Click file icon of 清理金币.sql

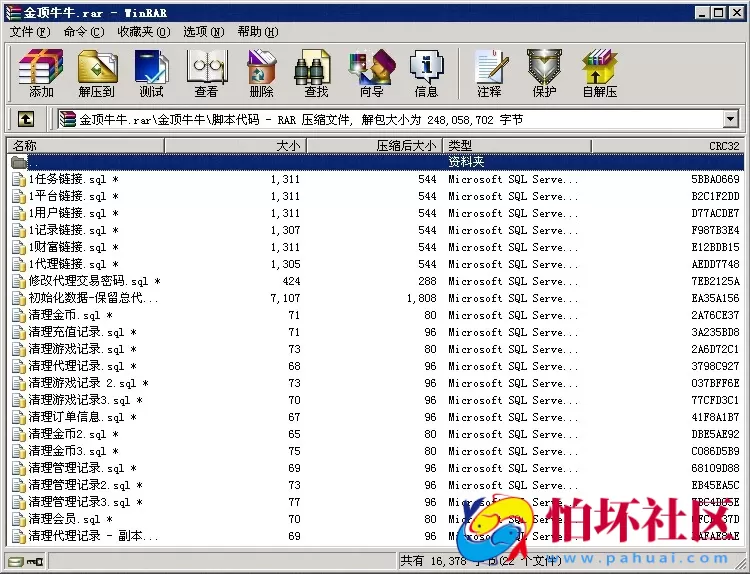[x=19, y=316]
